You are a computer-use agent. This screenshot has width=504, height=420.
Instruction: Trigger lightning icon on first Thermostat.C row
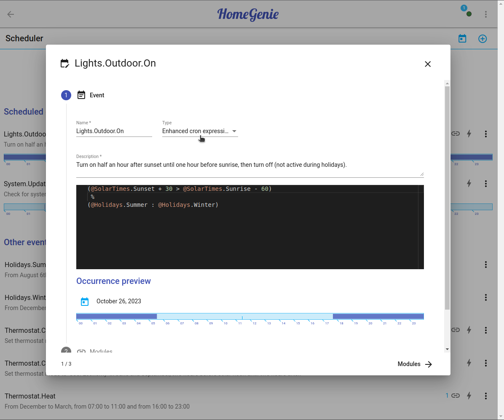click(x=469, y=330)
